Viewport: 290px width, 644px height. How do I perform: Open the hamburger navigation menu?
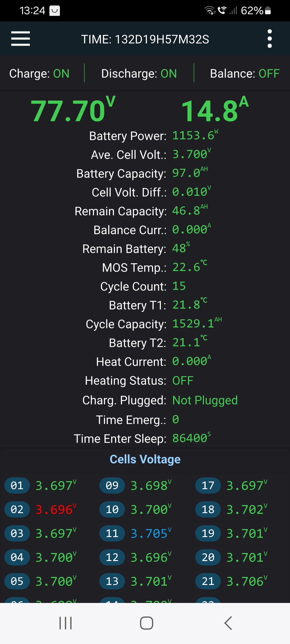click(20, 39)
